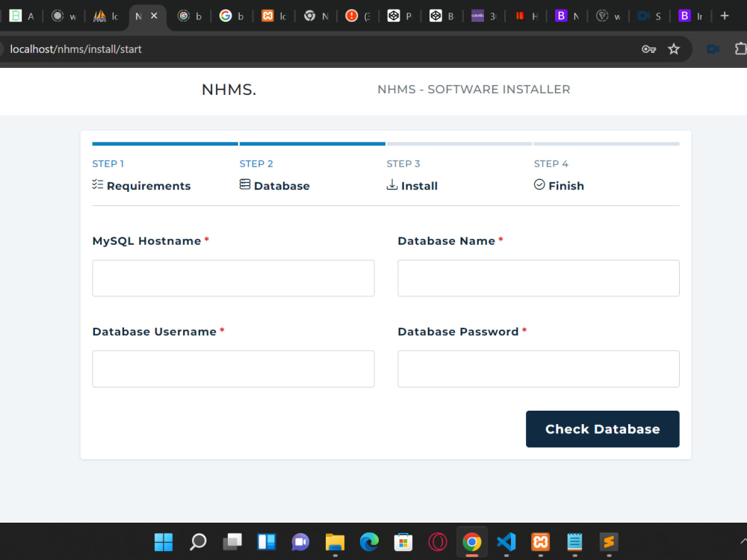
Task: Click the Database Password label
Action: coord(458,332)
